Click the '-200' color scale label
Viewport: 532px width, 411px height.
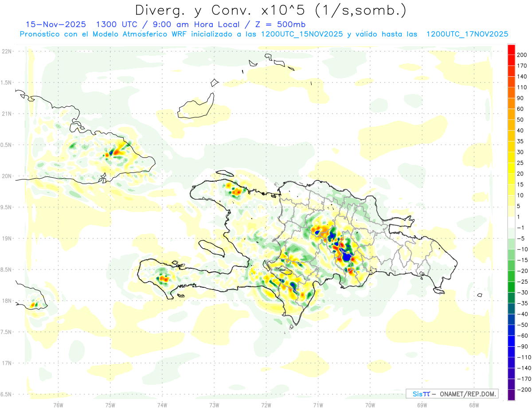click(x=524, y=390)
